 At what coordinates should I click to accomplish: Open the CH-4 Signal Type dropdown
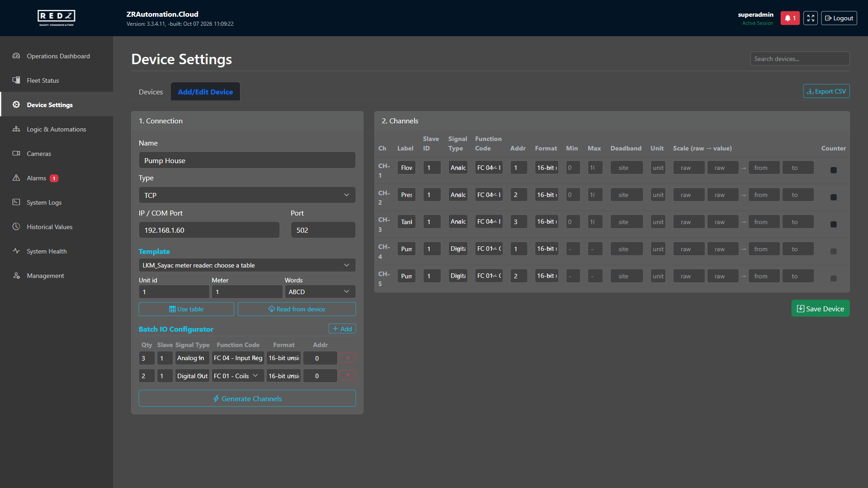coord(458,249)
